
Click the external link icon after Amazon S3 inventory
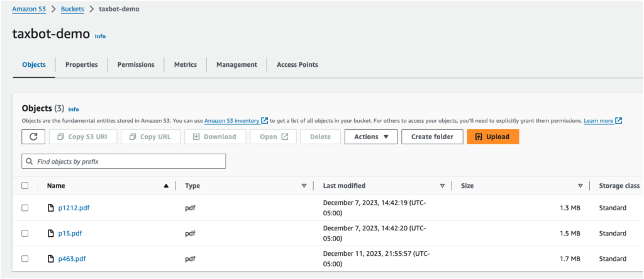[x=265, y=121]
